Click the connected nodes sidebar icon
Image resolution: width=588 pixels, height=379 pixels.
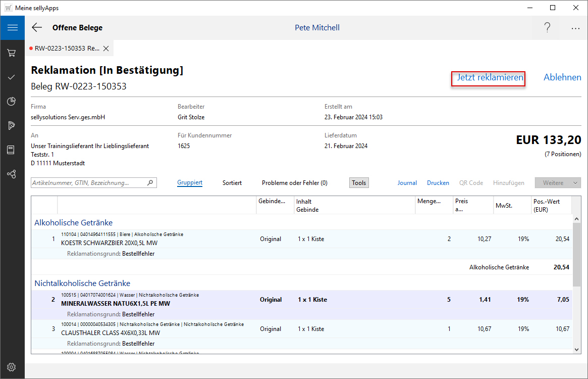click(x=12, y=174)
